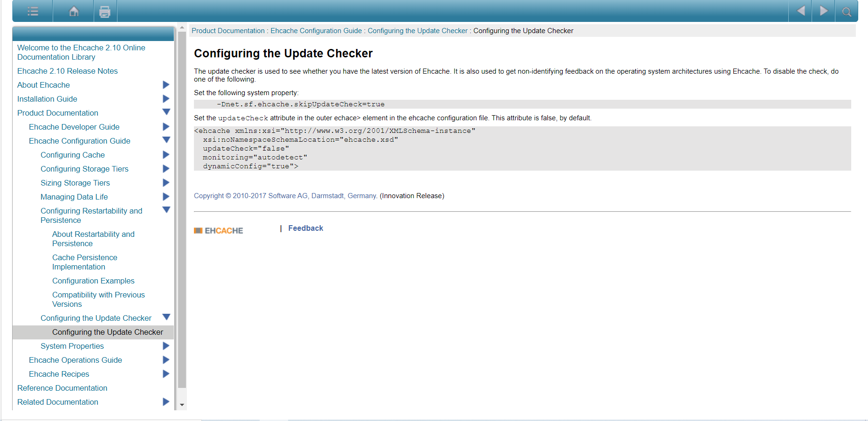Expand the Sizing Storage Tiers arrow

166,183
